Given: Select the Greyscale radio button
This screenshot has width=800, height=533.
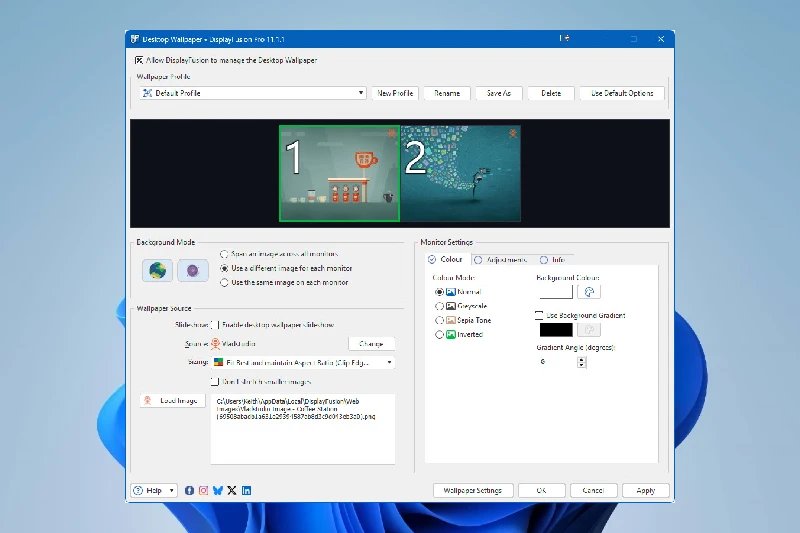Looking at the screenshot, I should coord(439,306).
